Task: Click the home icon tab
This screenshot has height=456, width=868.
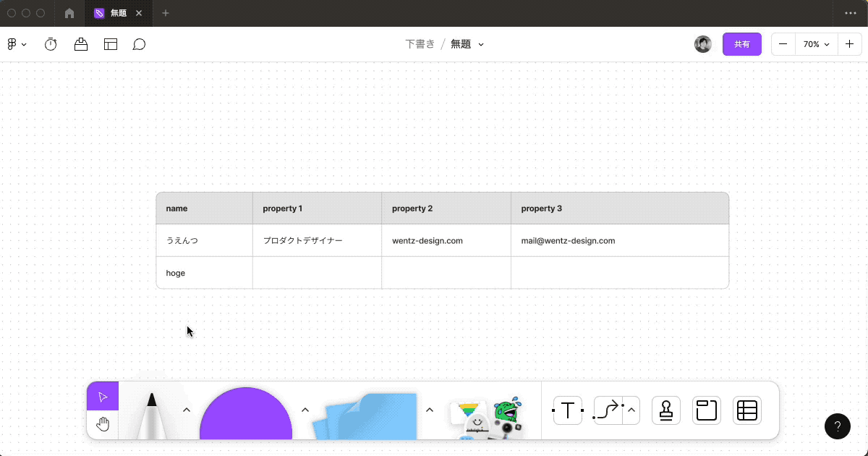Action: 69,13
